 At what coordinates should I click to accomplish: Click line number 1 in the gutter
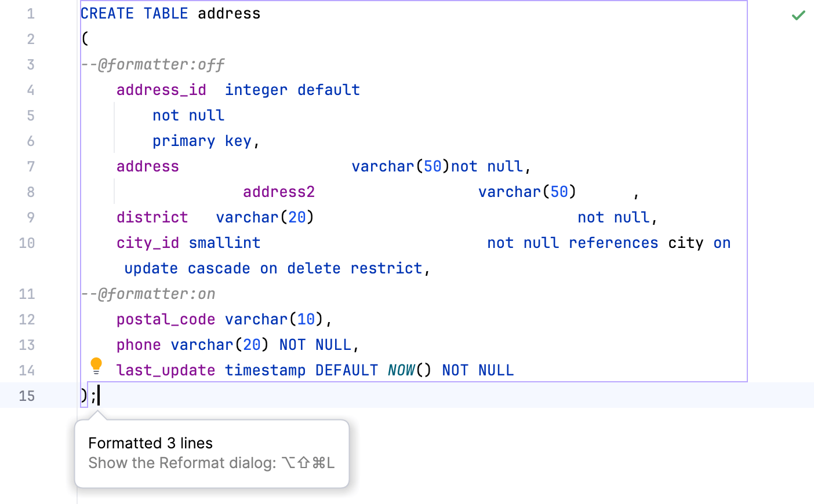(30, 13)
